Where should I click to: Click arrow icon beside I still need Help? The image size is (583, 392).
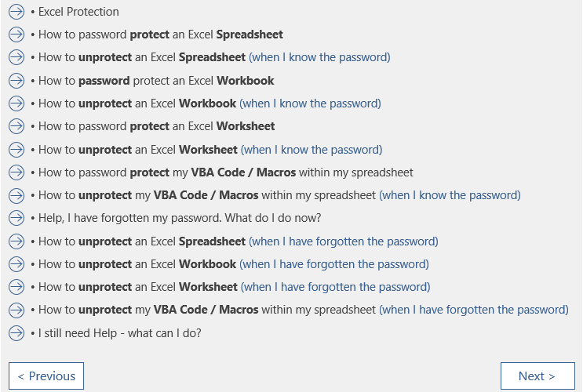[16, 333]
